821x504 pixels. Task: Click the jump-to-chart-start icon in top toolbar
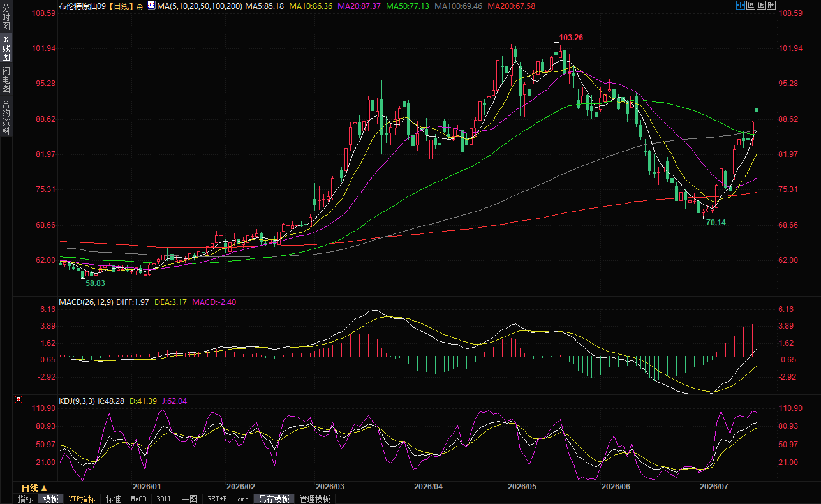(x=751, y=5)
